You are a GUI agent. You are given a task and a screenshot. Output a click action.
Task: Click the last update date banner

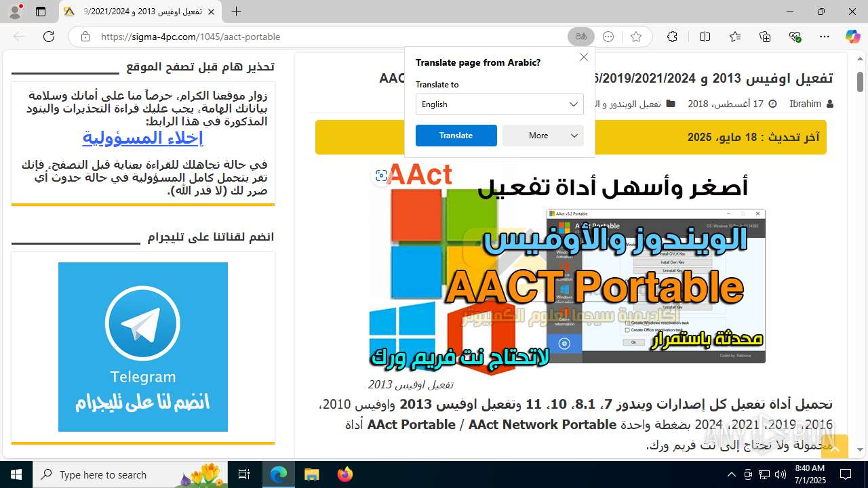(571, 137)
